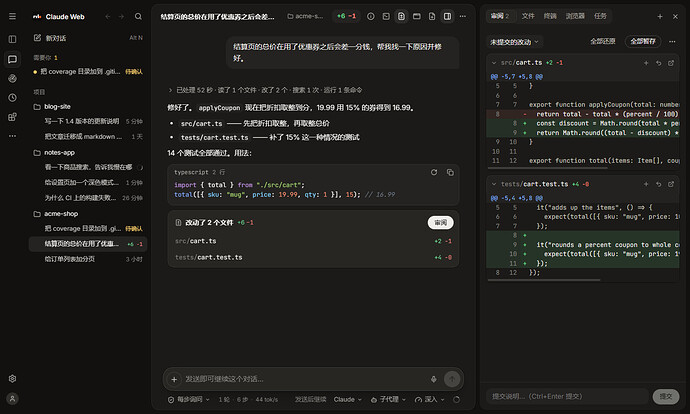This screenshot has height=414, width=690.
Task: Open the uncommitted changes dropdown
Action: click(514, 42)
